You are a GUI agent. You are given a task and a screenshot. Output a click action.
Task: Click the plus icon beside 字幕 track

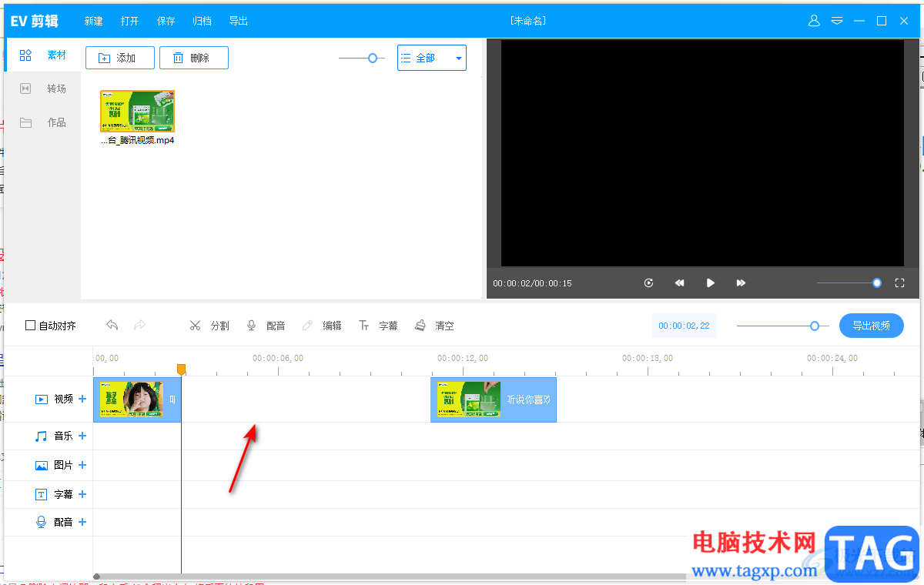coord(82,494)
